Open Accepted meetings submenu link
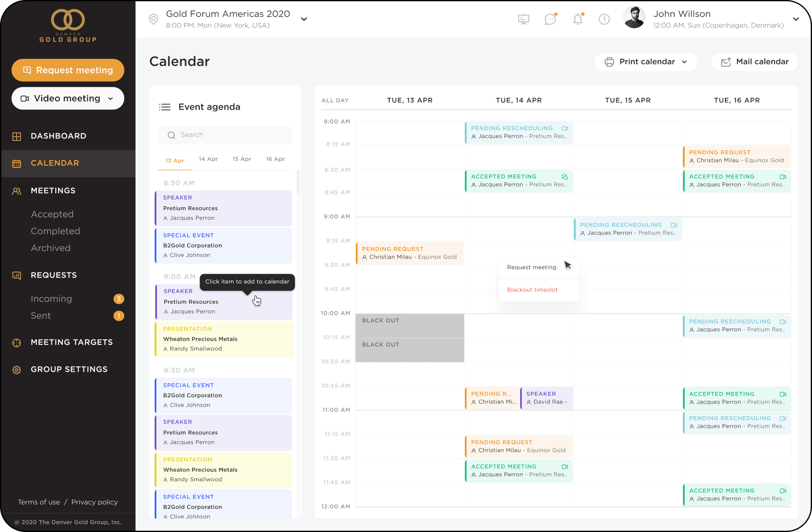 tap(52, 215)
